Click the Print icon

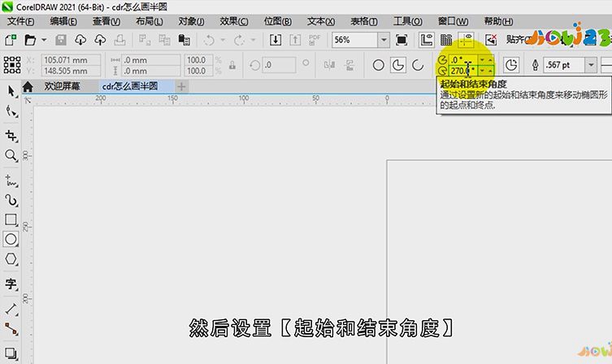(x=119, y=40)
